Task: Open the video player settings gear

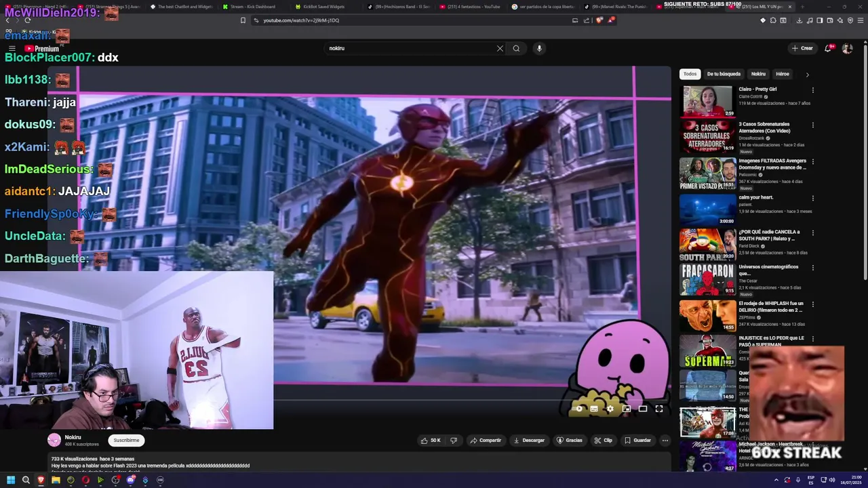Action: [x=610, y=409]
